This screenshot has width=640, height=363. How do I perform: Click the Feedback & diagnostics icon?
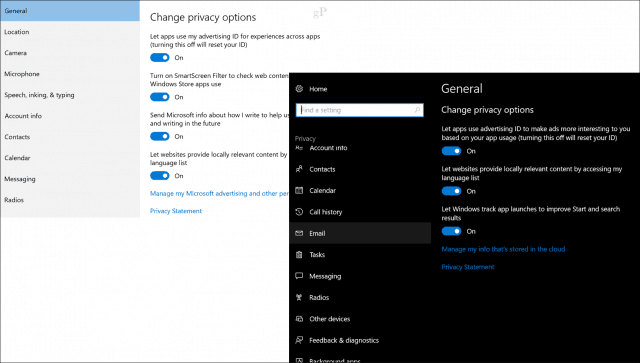[299, 340]
